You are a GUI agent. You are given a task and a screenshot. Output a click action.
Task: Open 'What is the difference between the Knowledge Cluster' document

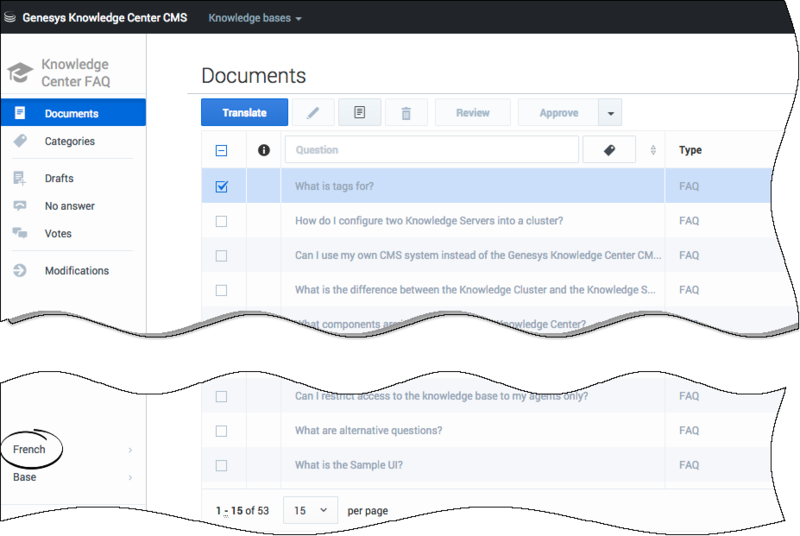[475, 290]
